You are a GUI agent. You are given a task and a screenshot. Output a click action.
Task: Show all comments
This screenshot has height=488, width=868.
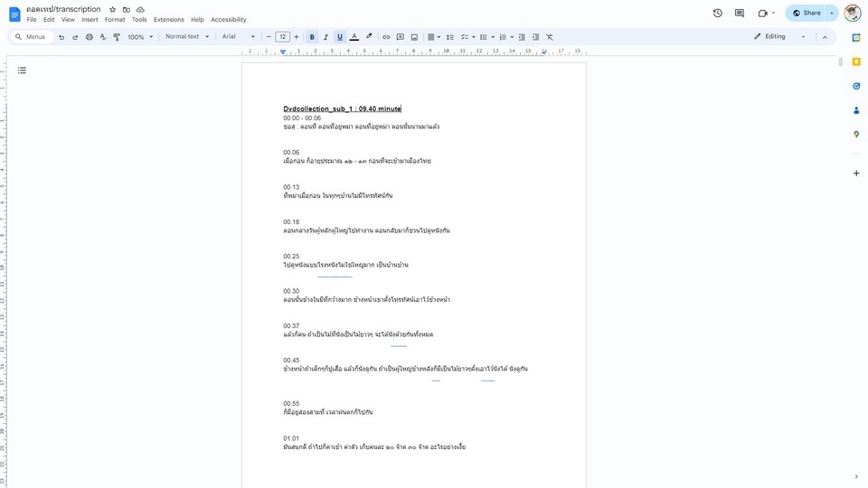tap(739, 13)
